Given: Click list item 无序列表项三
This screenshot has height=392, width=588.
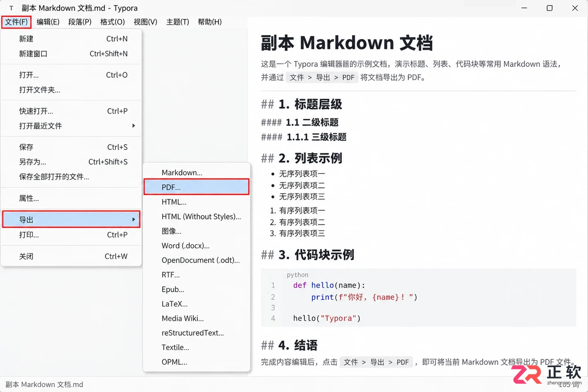Looking at the screenshot, I should click(302, 197).
